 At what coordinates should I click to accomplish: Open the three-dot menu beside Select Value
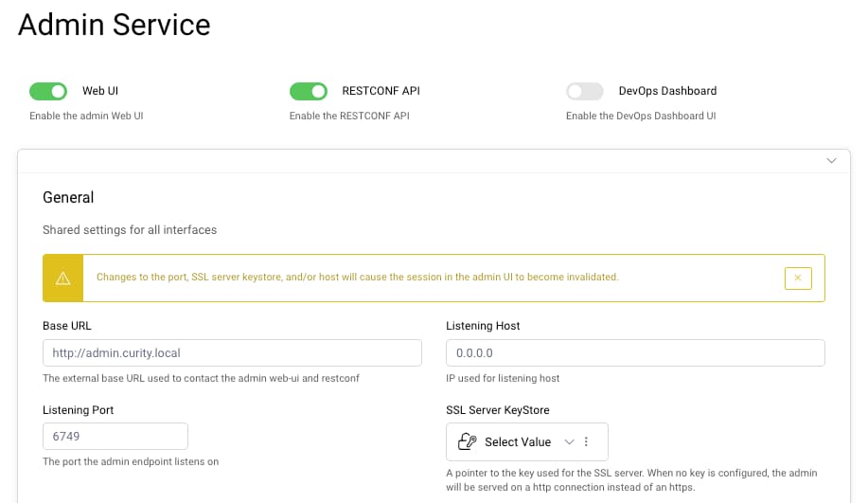point(587,442)
